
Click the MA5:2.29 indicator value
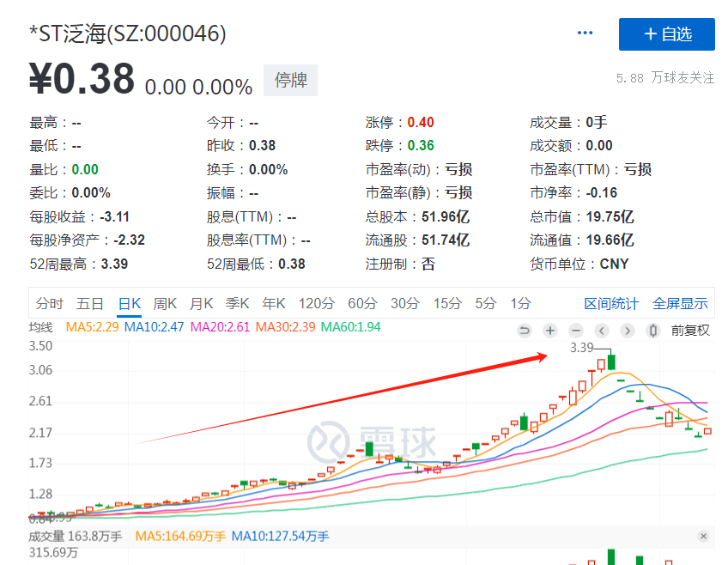click(93, 327)
